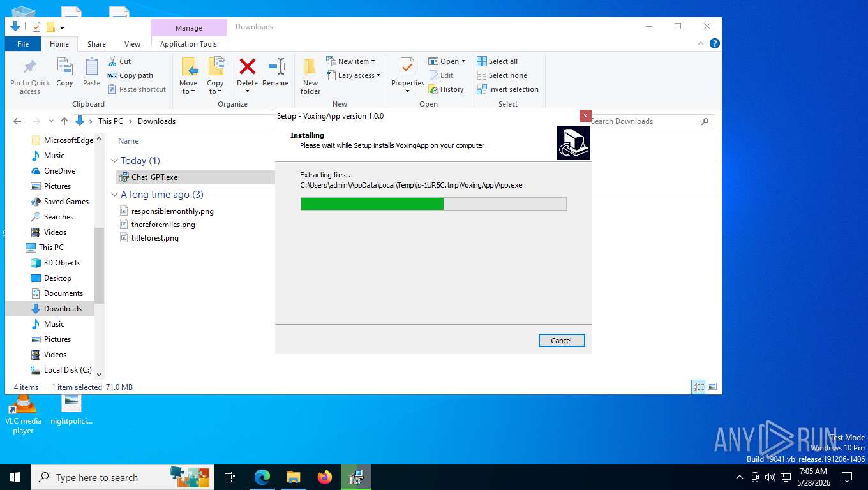
Task: Click Copy path in Clipboard group
Action: [x=130, y=75]
